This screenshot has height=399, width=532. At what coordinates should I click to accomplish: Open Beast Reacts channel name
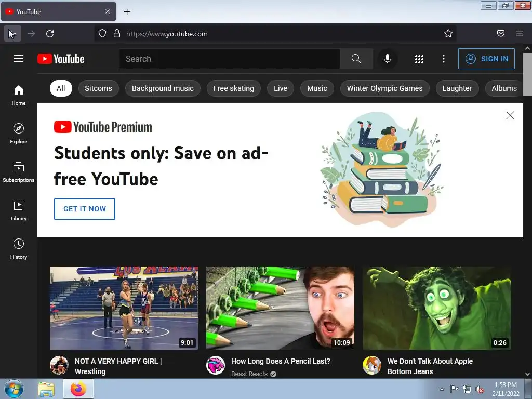(249, 374)
